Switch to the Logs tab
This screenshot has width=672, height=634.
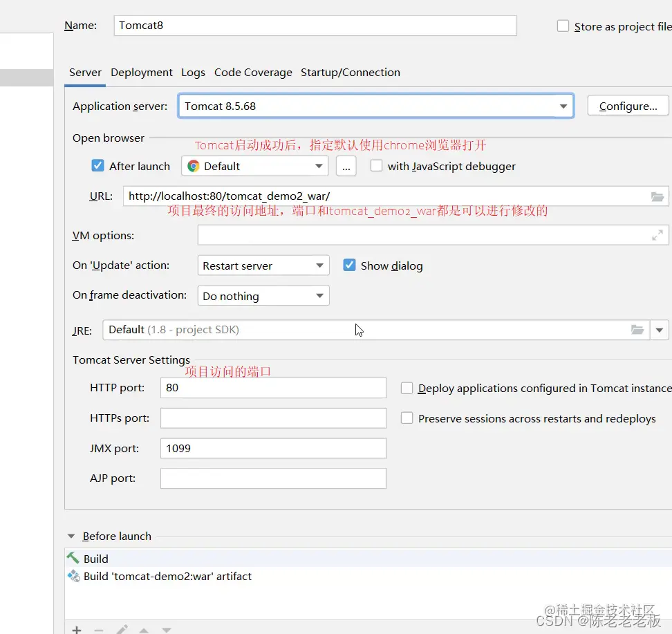pos(194,73)
